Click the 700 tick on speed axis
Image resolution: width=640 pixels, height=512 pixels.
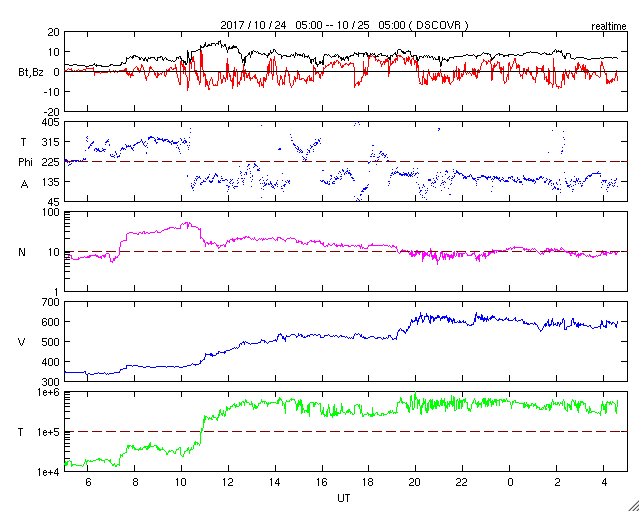pos(52,302)
